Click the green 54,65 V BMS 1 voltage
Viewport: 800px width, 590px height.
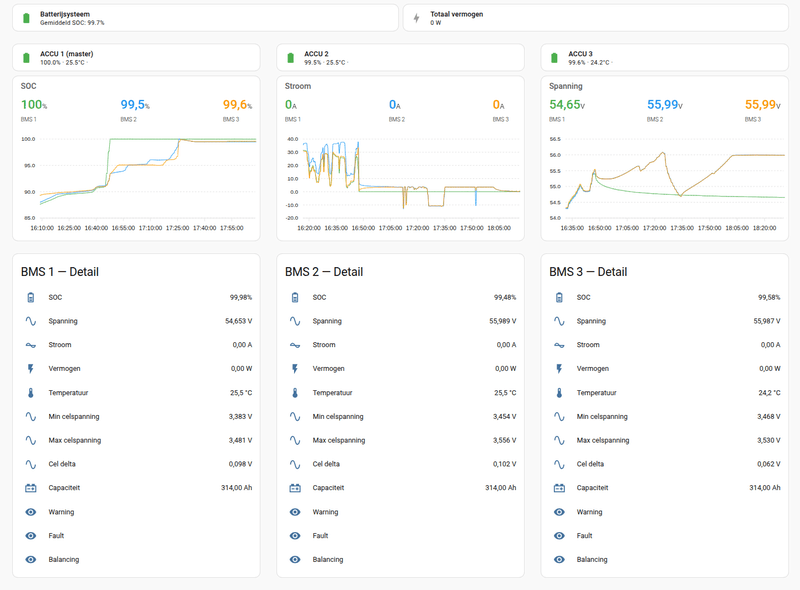coord(567,105)
